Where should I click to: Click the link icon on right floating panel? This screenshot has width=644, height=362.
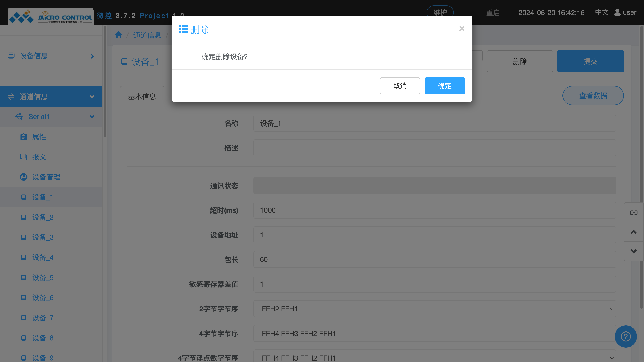pos(633,213)
